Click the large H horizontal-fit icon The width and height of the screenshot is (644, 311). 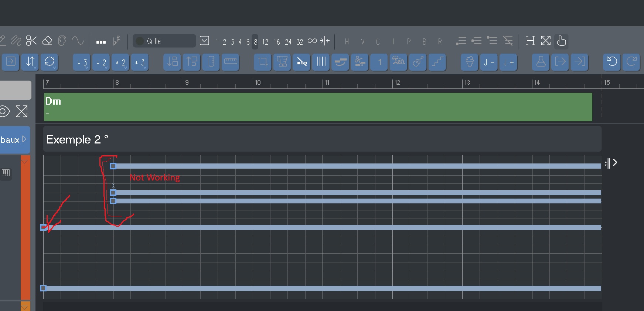[x=530, y=41]
